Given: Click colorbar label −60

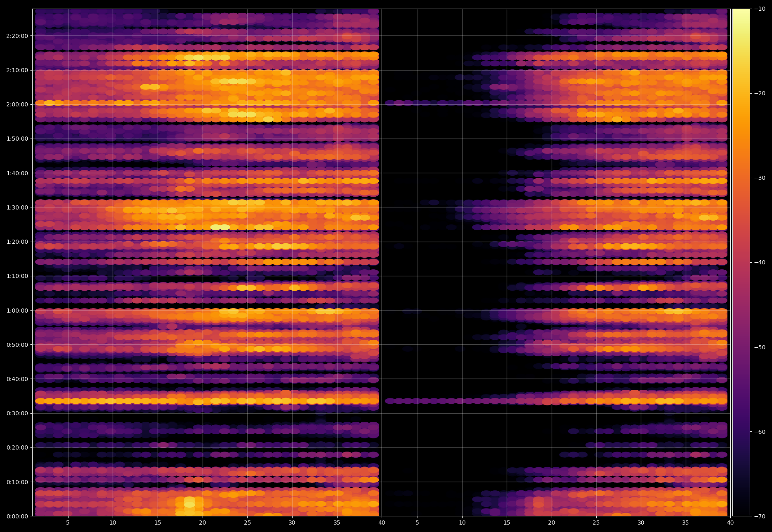Looking at the screenshot, I should (760, 432).
